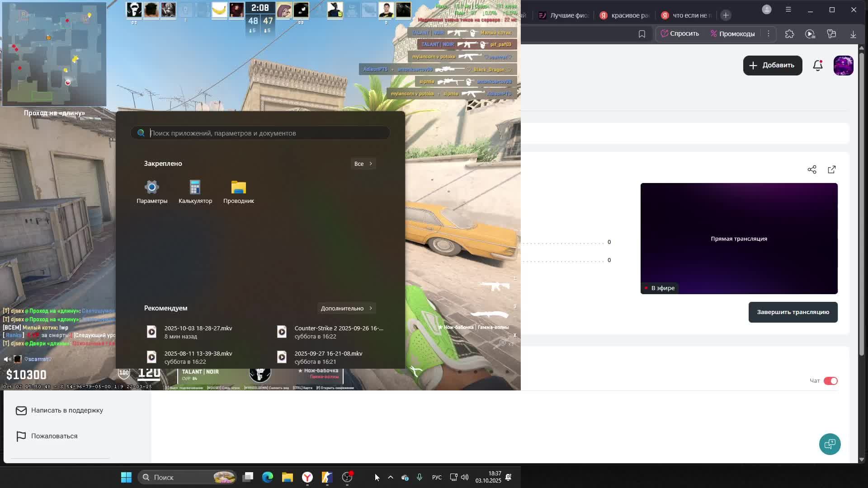This screenshot has width=868, height=488.
Task: Open browser downloads arrow icon
Action: tap(853, 34)
